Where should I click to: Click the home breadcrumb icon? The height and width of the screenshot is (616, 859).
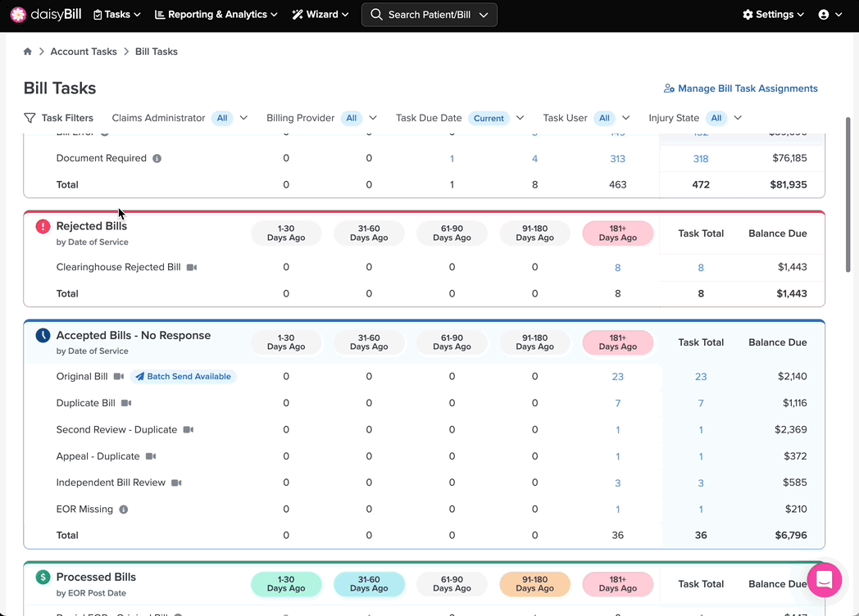coord(27,52)
